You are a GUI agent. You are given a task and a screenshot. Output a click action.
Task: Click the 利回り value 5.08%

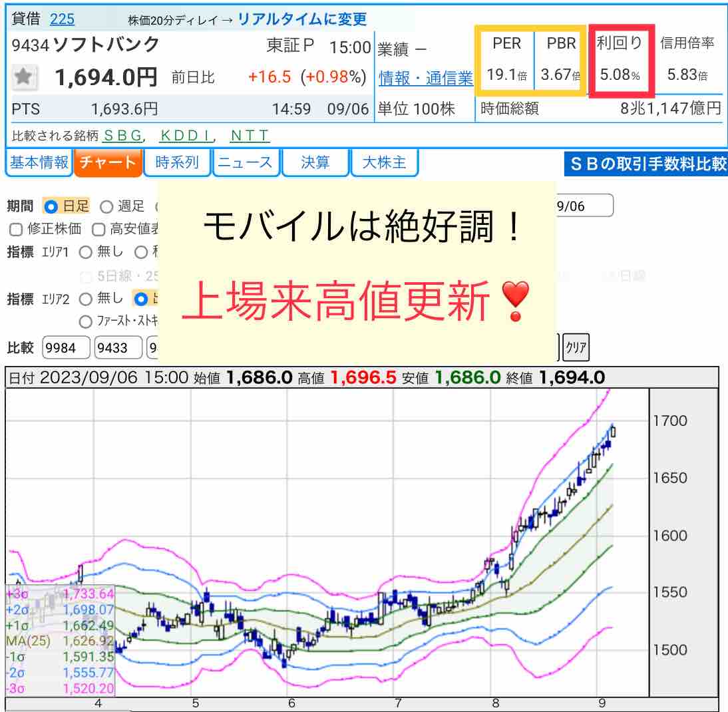(x=620, y=75)
